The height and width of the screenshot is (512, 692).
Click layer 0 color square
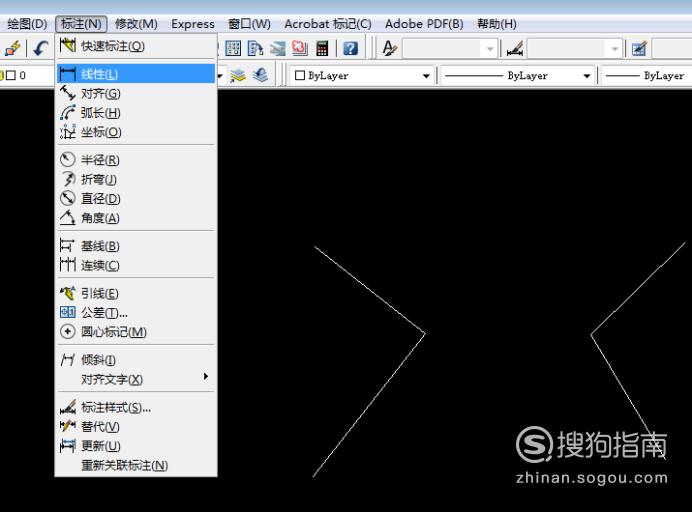click(x=11, y=75)
